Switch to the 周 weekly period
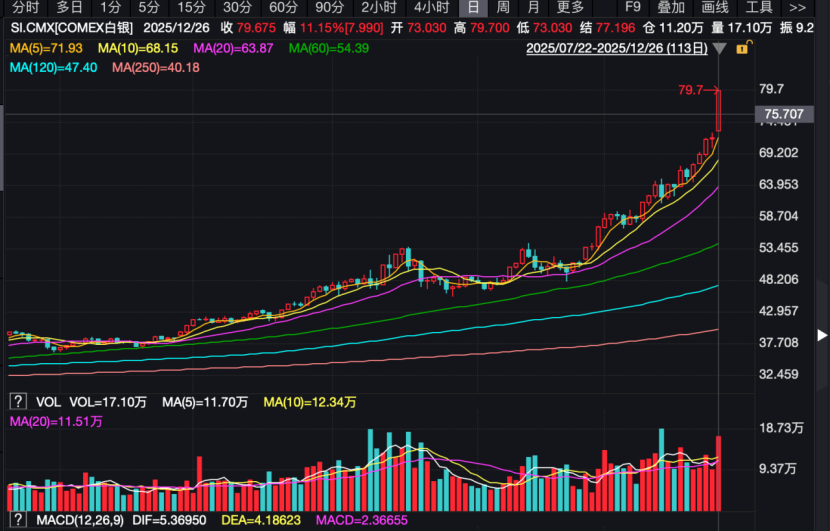The width and height of the screenshot is (830, 531). [503, 7]
